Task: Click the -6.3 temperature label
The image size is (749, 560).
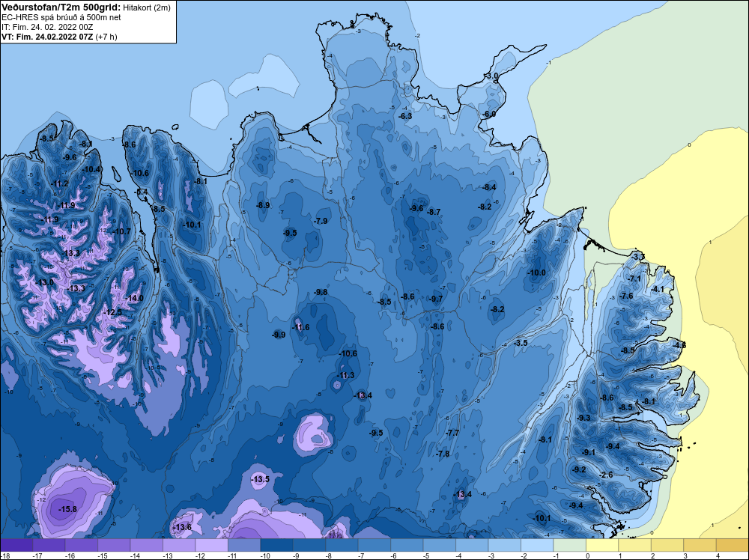Action: 405,116
